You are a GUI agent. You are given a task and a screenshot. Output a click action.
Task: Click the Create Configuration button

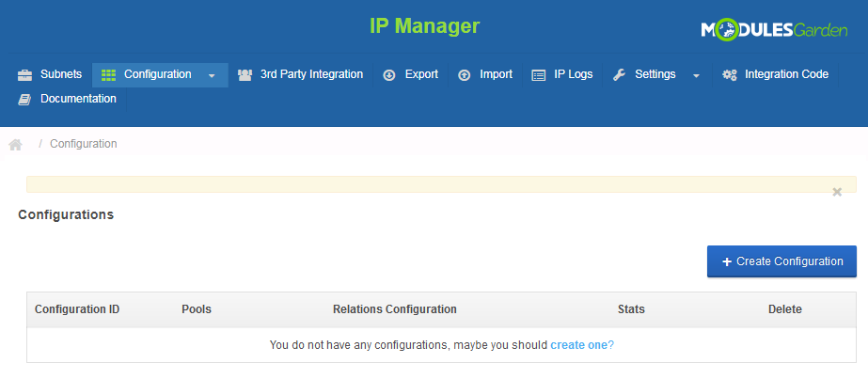(781, 261)
